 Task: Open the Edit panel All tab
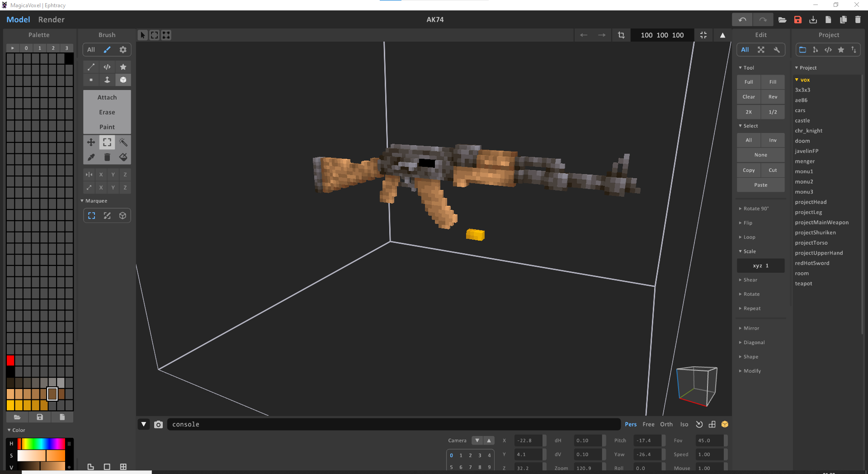click(745, 50)
